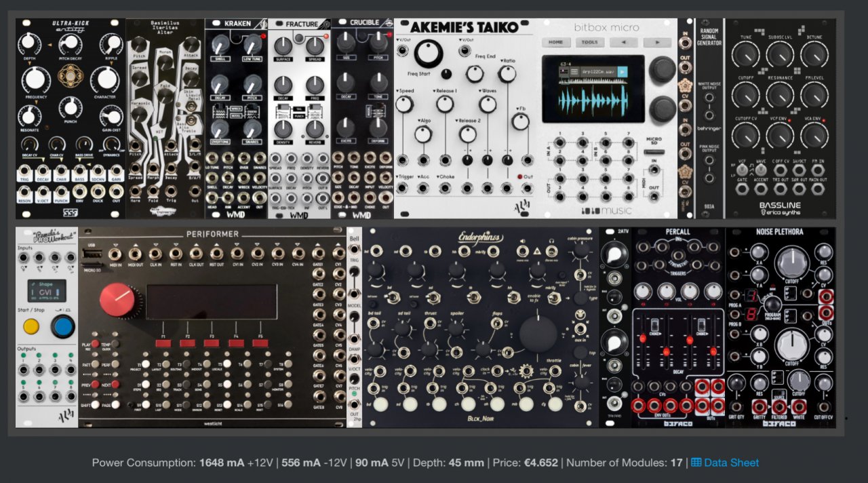Click the upper White Noise Output jack
The width and height of the screenshot is (868, 483).
[710, 98]
